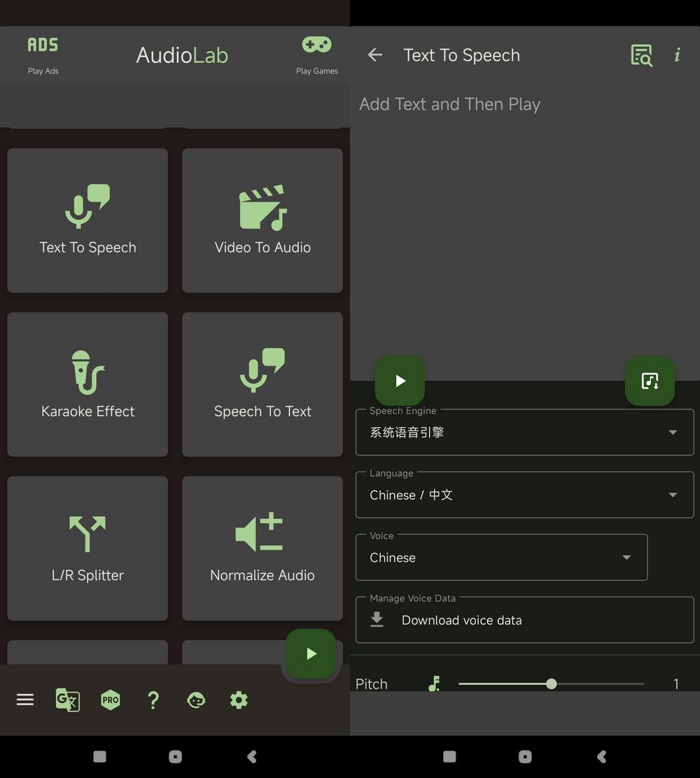Save speech as audio file button
700x778 pixels.
(650, 380)
